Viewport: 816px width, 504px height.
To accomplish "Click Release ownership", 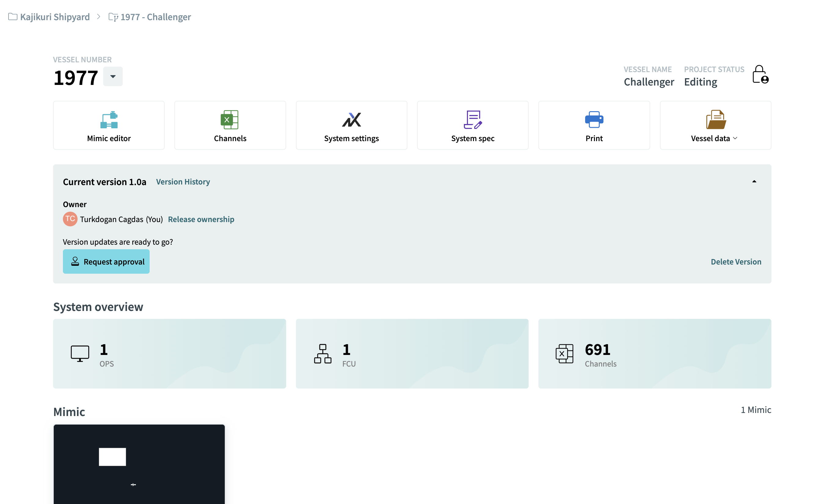I will [201, 219].
